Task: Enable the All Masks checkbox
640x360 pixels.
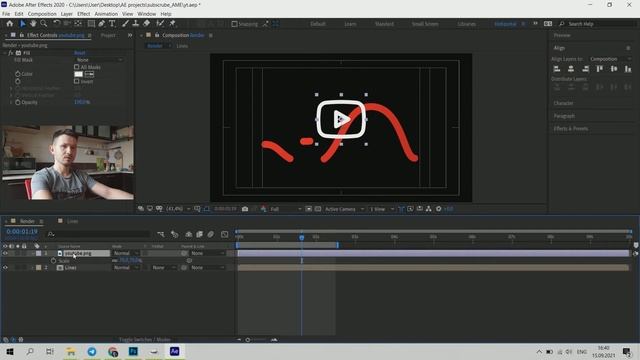Action: point(77,67)
